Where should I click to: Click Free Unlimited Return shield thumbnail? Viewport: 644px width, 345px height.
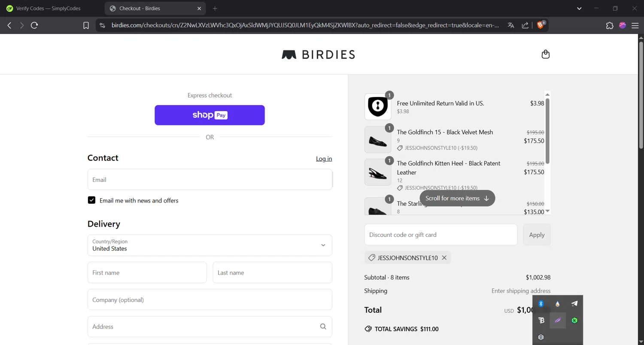(x=378, y=106)
